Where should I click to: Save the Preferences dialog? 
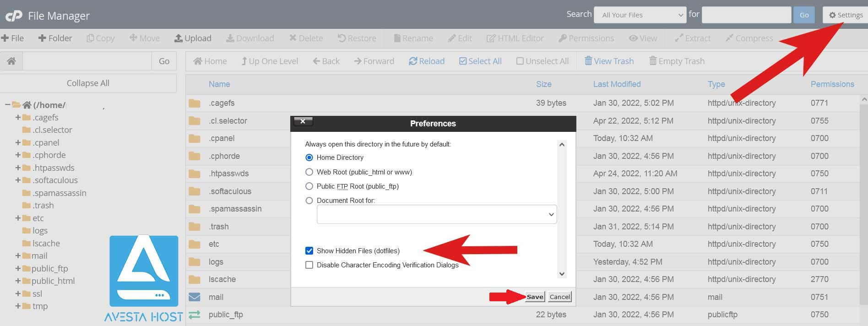pyautogui.click(x=535, y=297)
